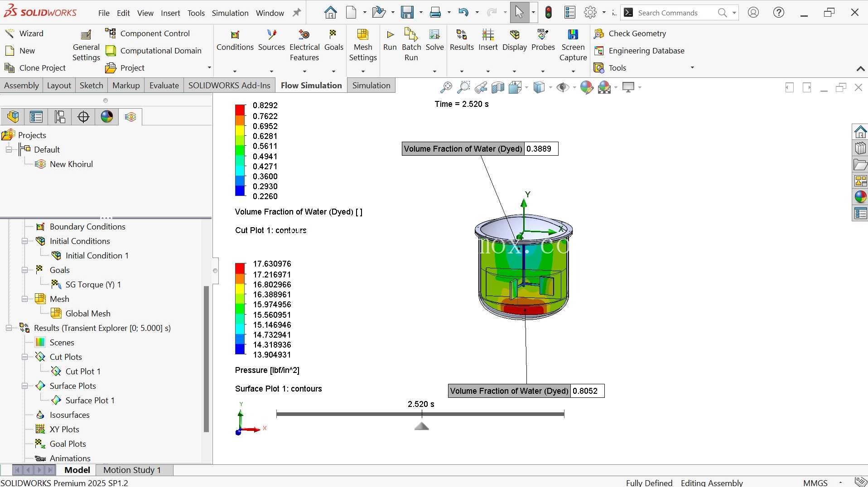Collapse the Surface Plots node

(24, 386)
